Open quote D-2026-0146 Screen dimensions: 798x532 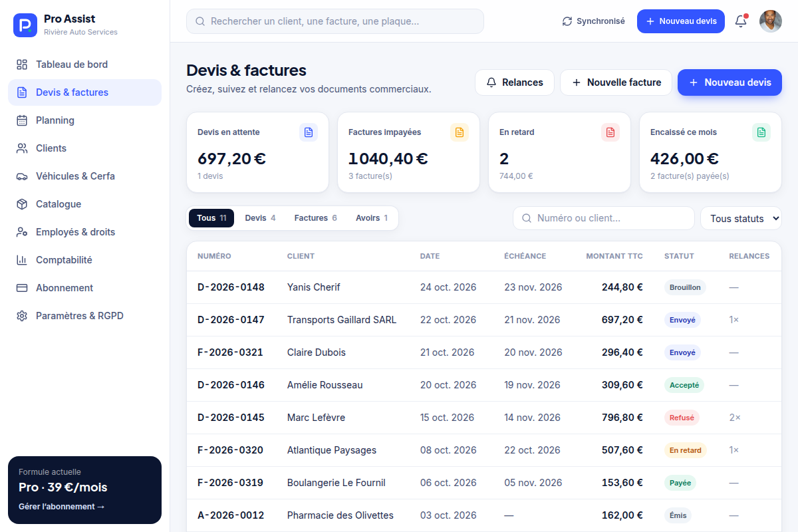(231, 385)
